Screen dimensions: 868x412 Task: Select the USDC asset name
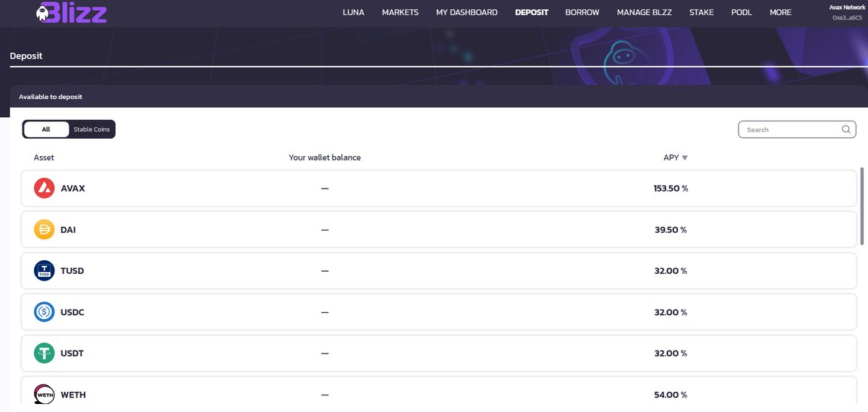[73, 312]
